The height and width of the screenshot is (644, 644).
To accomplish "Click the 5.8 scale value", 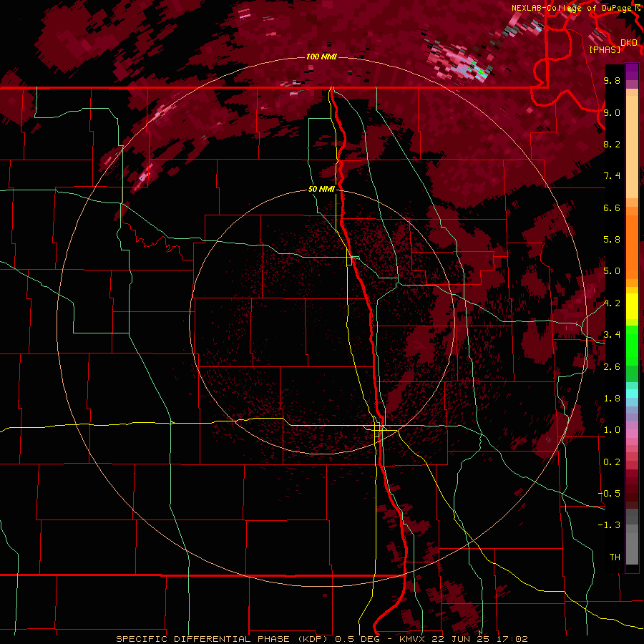I will tap(612, 240).
